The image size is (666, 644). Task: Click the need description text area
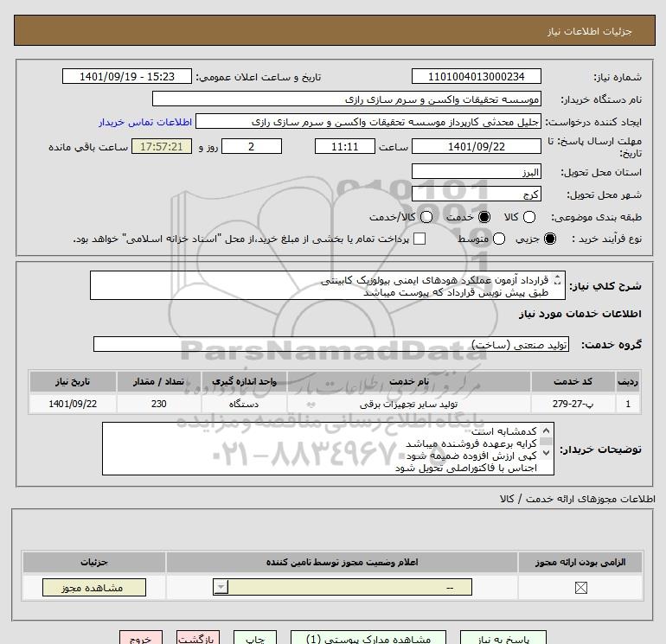(x=328, y=286)
